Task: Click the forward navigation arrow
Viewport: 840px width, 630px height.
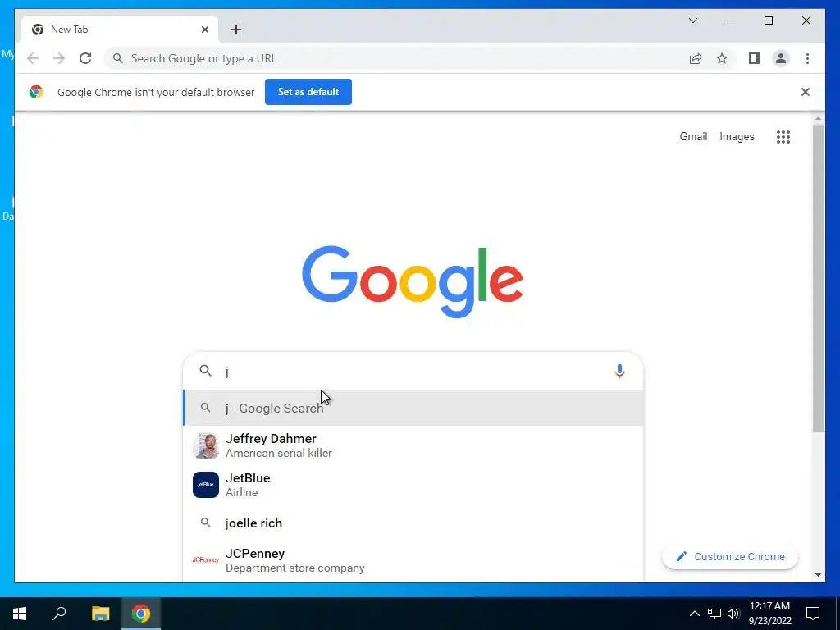Action: [59, 58]
